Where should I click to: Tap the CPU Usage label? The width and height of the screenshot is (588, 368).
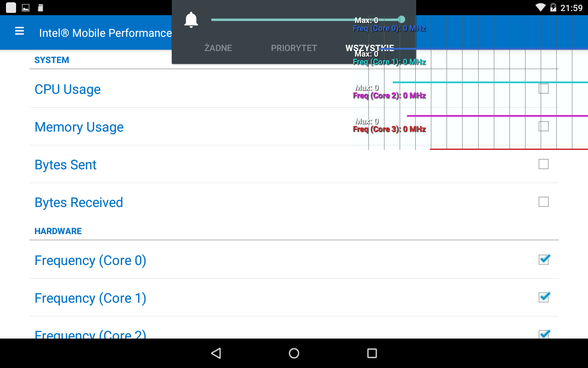tap(68, 89)
